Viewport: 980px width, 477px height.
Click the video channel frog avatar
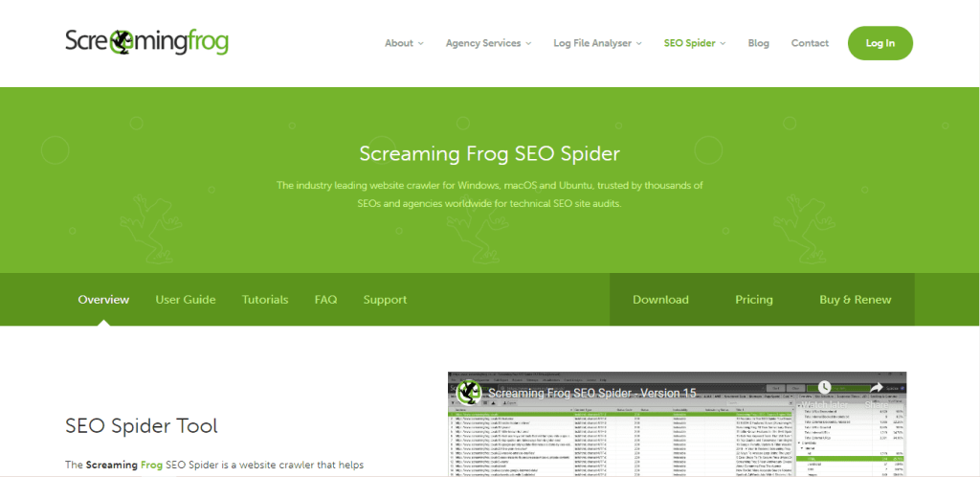[469, 392]
